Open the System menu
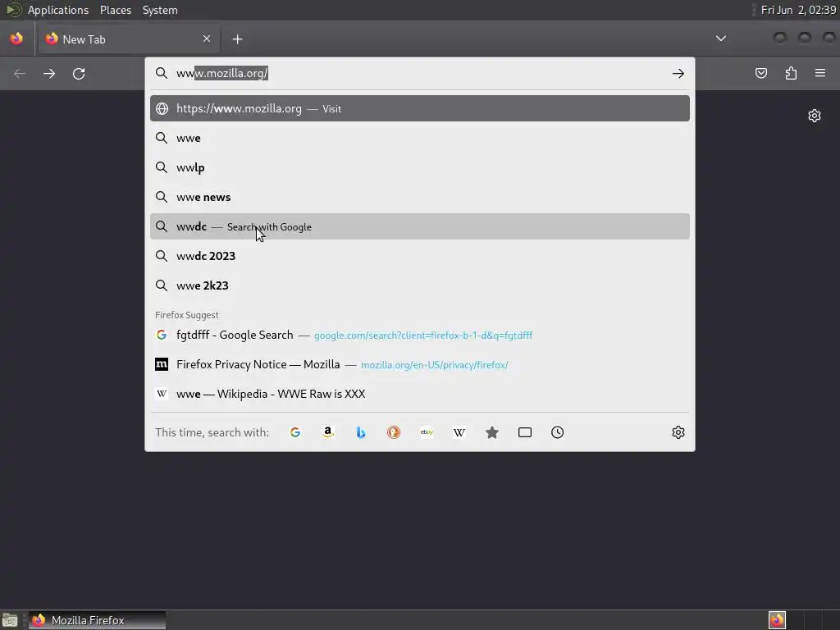The image size is (840, 630). [160, 10]
